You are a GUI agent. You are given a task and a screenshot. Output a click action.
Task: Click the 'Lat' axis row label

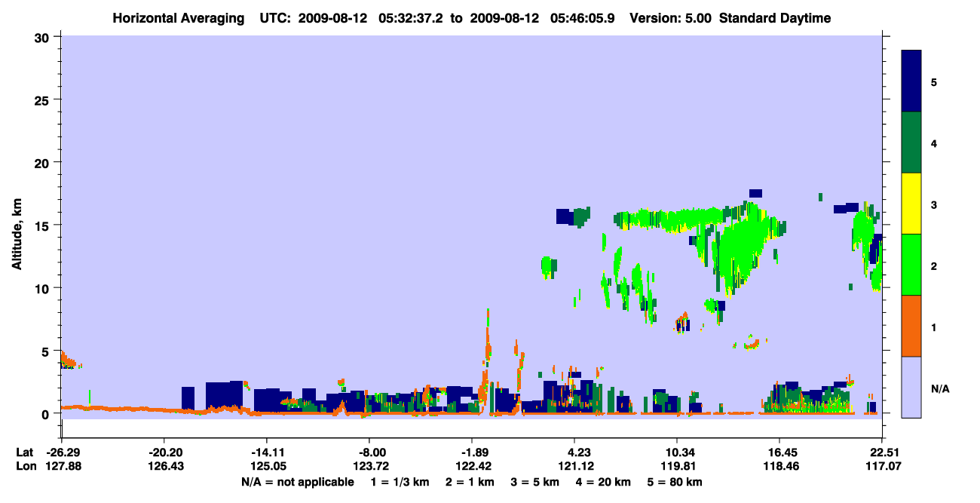[x=25, y=452]
